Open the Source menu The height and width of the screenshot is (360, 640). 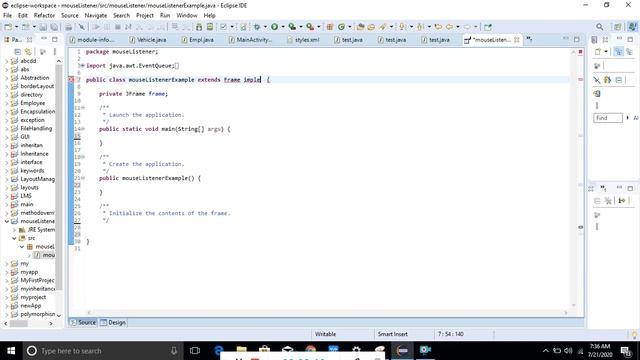(x=70, y=16)
